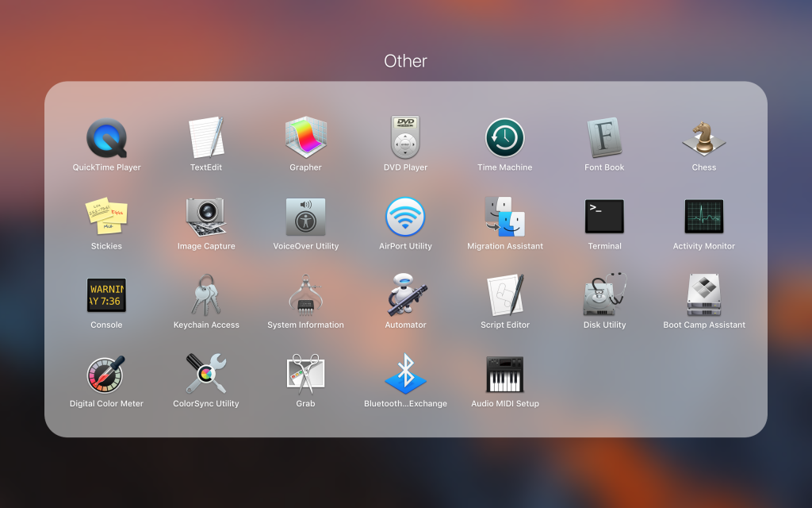This screenshot has width=812, height=508.
Task: Launch the Console app
Action: pyautogui.click(x=107, y=295)
